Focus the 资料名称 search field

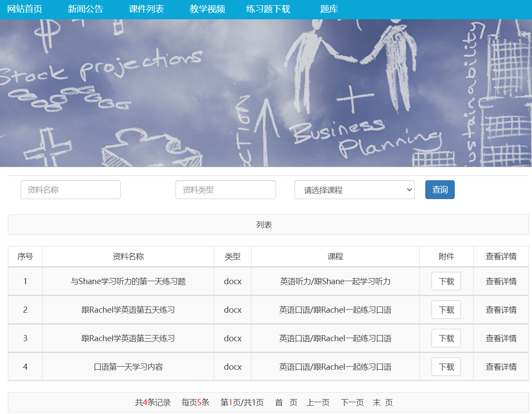71,190
